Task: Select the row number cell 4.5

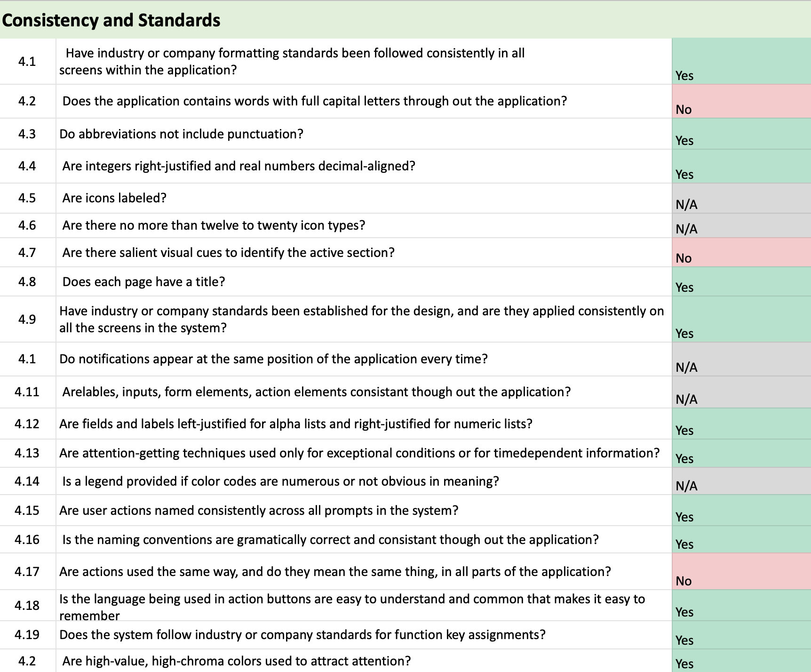Action: (x=27, y=198)
